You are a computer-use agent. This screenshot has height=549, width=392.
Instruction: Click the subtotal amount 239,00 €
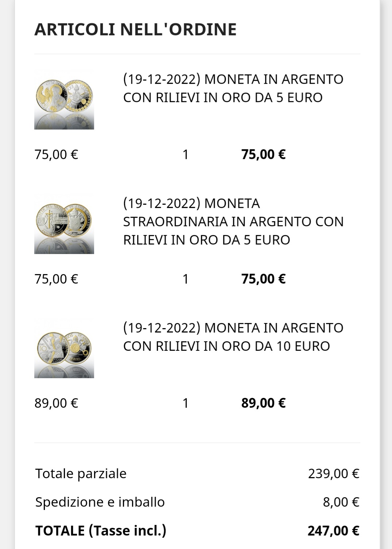pyautogui.click(x=334, y=473)
